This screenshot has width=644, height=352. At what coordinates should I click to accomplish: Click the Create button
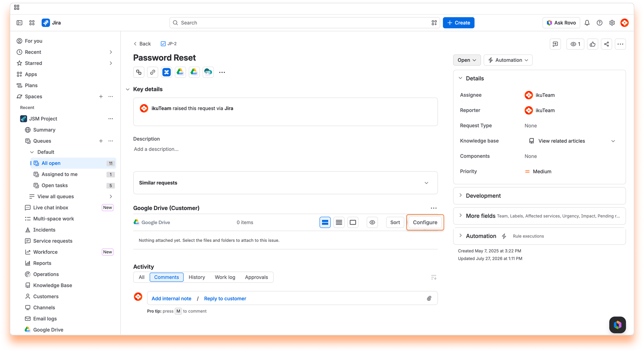pos(458,23)
